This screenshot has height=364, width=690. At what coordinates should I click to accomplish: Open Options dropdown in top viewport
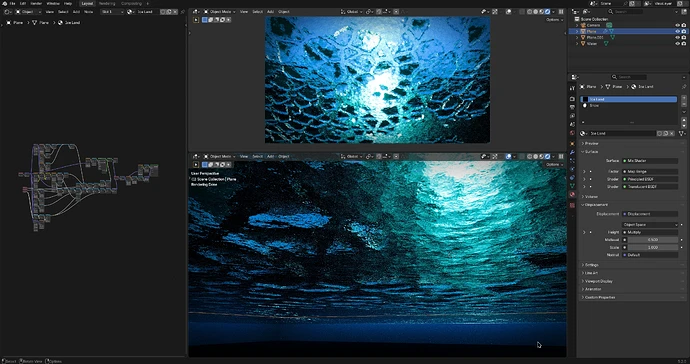(x=554, y=20)
